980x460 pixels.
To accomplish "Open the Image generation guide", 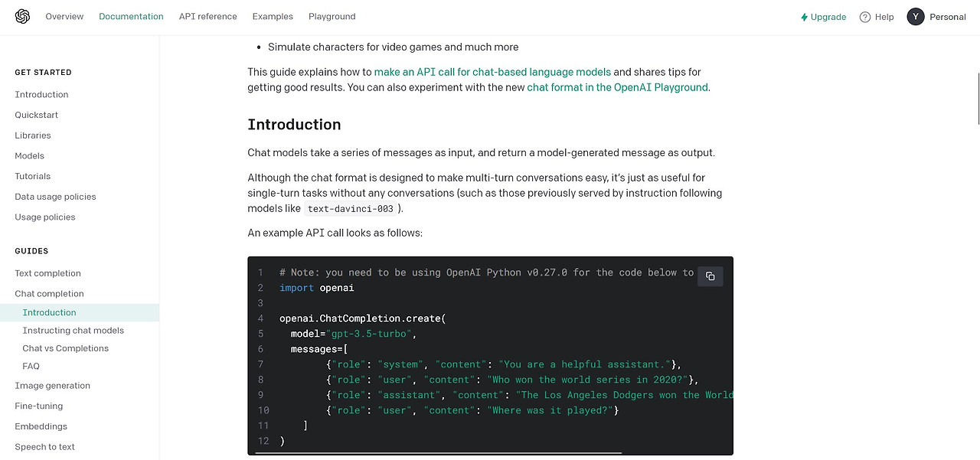I will pos(52,386).
